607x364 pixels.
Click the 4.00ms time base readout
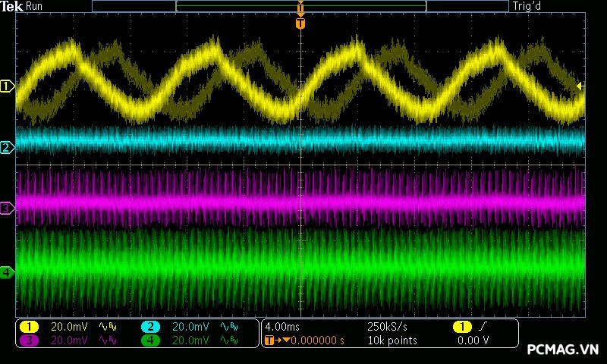[282, 327]
